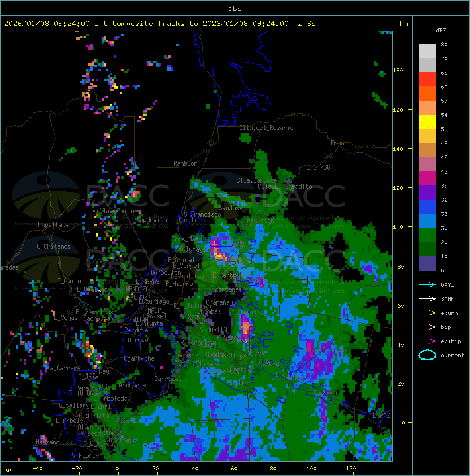The height and width of the screenshot is (476, 470).
Task: Select the green swatch between 30 and 20
Action: (x=427, y=235)
